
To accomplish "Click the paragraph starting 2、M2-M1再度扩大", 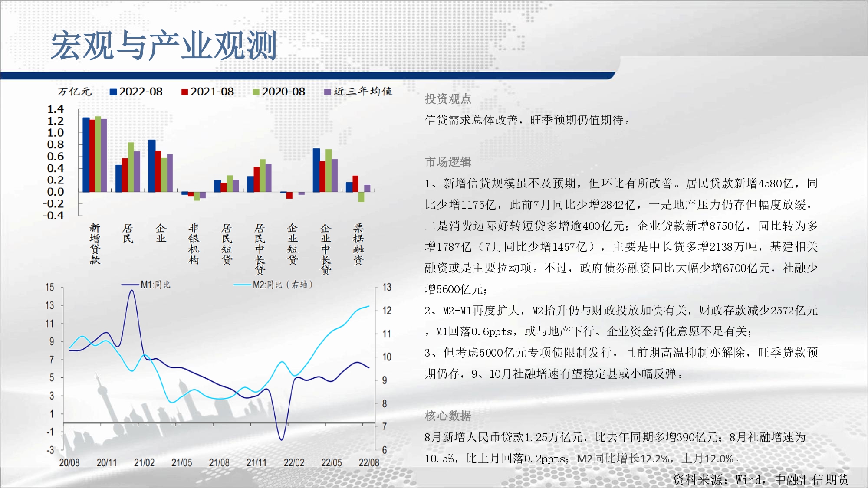I will pyautogui.click(x=621, y=321).
